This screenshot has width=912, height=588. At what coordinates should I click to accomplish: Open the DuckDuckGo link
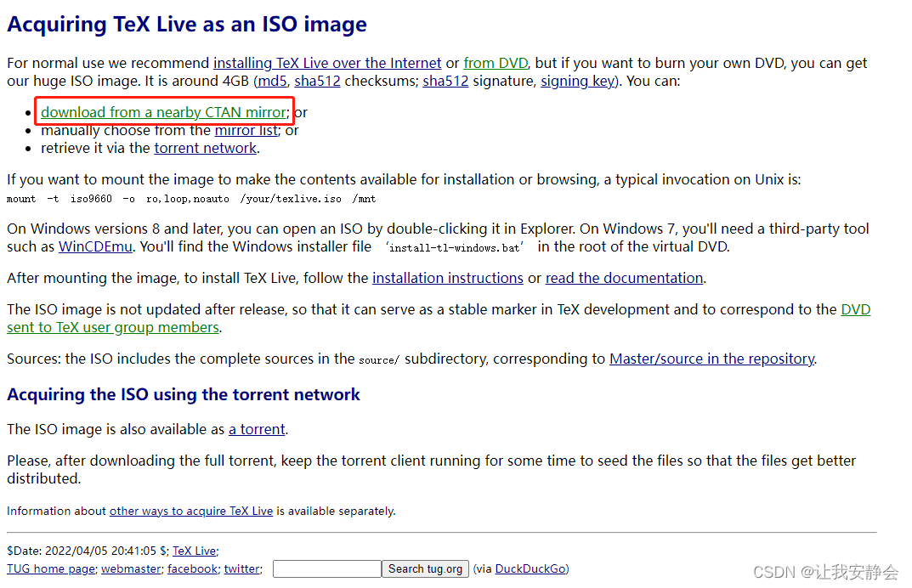click(x=530, y=568)
